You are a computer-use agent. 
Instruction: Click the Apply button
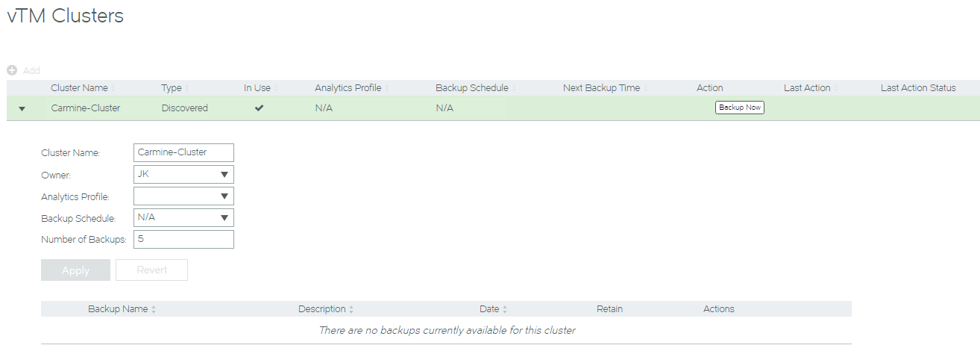(x=75, y=270)
